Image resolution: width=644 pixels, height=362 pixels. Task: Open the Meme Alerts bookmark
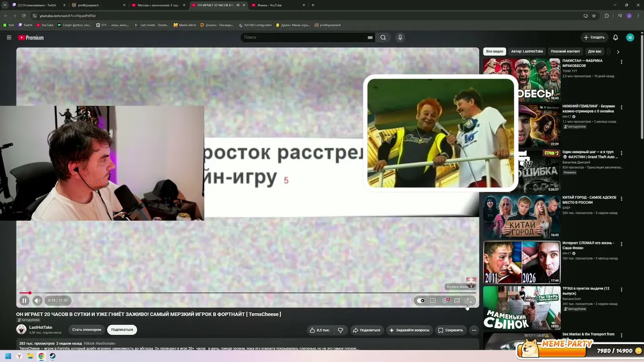[x=185, y=25]
